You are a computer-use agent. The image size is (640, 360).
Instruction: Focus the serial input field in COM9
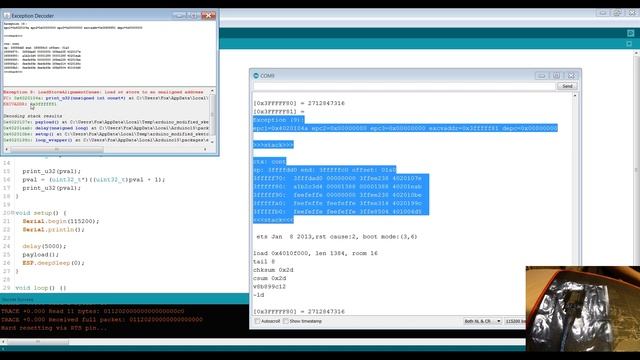tap(404, 86)
